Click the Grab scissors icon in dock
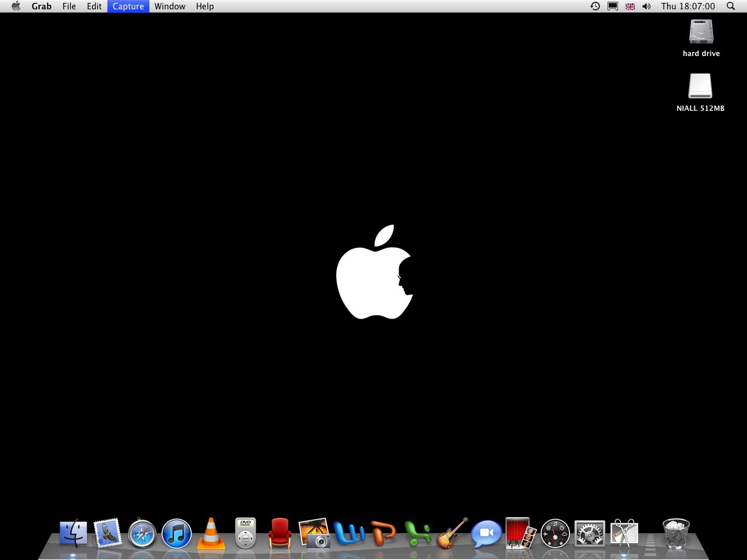This screenshot has width=747, height=560. coord(624,533)
